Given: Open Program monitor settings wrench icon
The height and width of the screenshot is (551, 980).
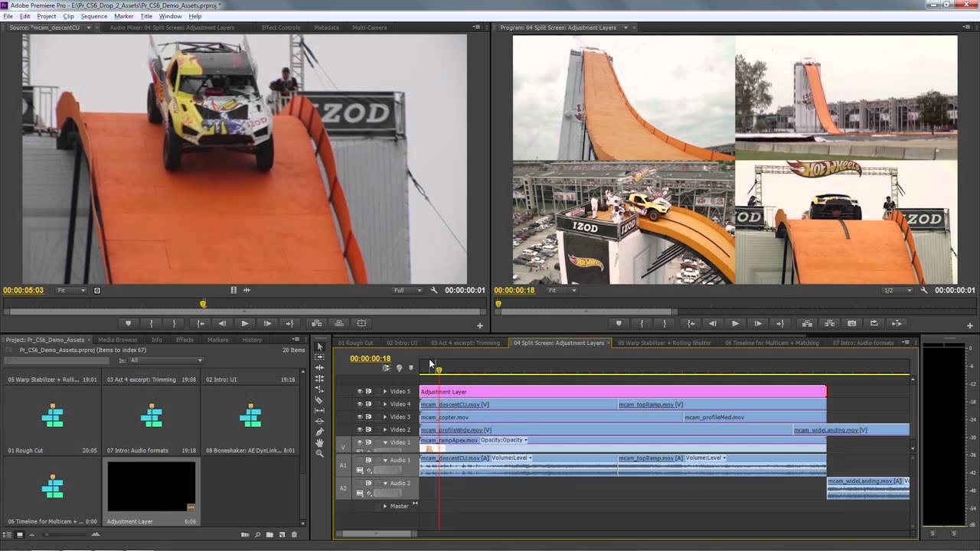Looking at the screenshot, I should (x=925, y=291).
